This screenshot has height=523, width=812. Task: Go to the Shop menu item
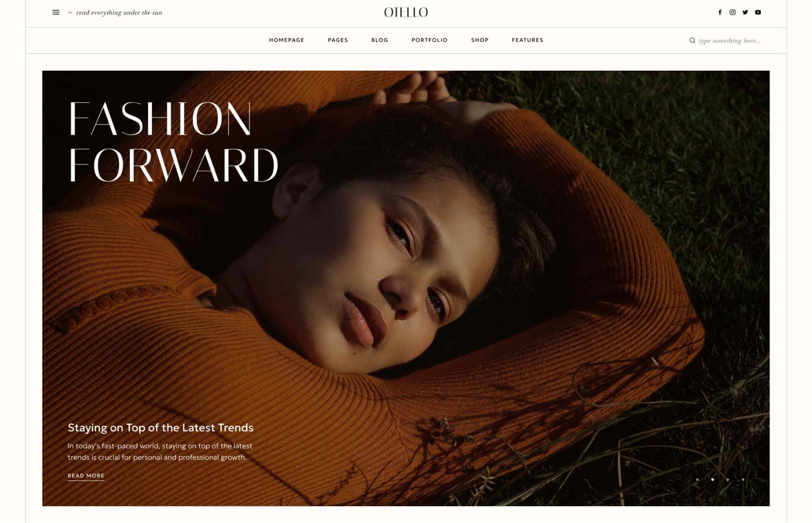480,40
